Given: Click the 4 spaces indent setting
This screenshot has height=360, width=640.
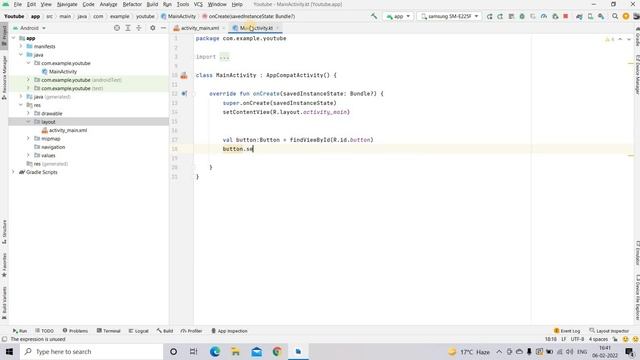Looking at the screenshot, I should (598, 339).
